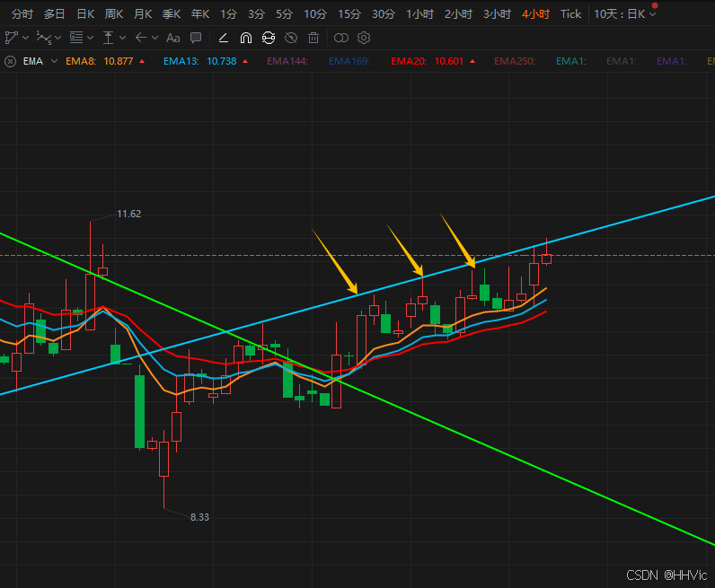The image size is (715, 588).
Task: Select the arrow marker tool
Action: click(141, 38)
